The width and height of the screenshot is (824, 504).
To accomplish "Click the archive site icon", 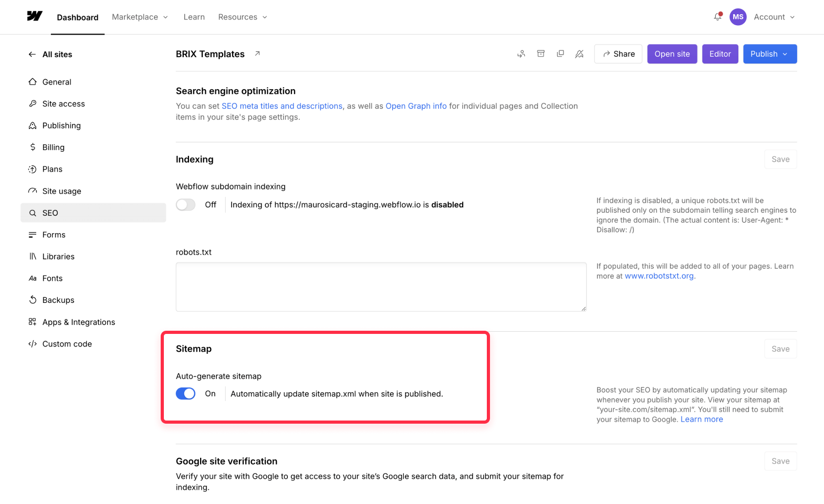I will (x=541, y=54).
